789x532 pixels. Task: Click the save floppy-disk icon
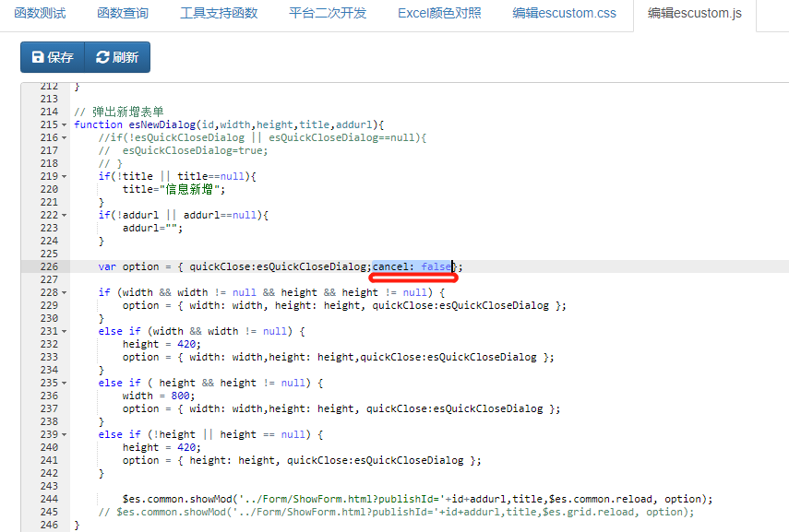click(x=38, y=57)
